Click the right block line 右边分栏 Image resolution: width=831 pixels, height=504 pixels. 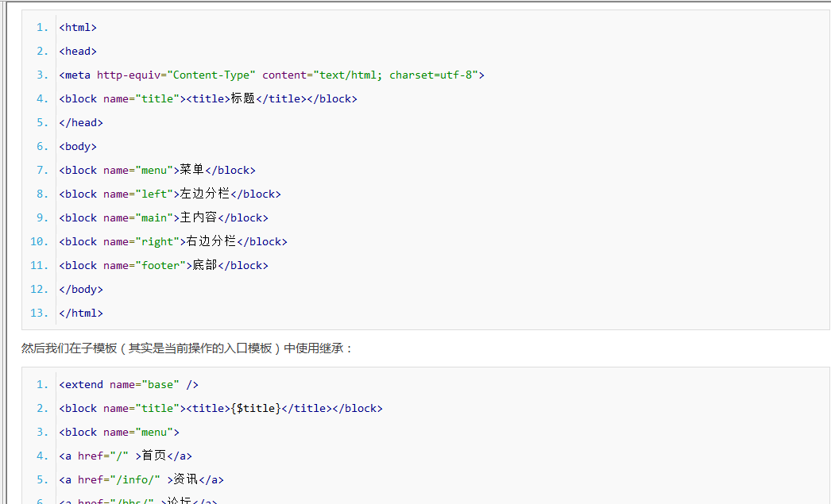pos(172,242)
